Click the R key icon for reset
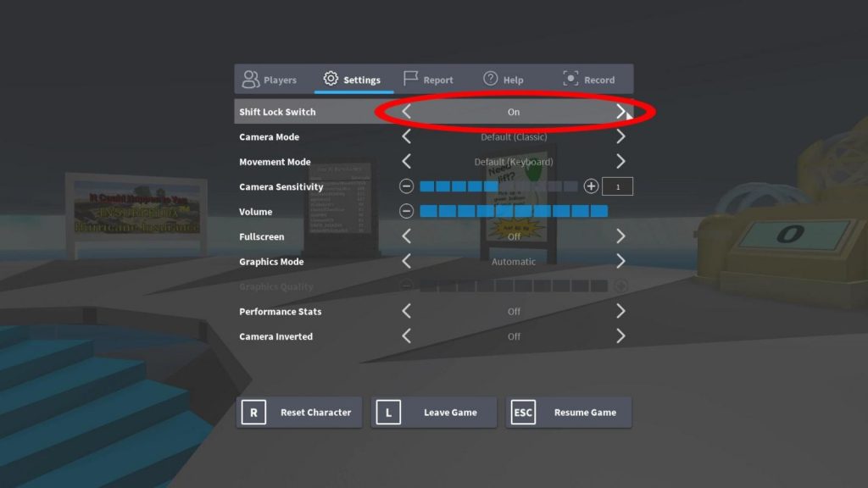Viewport: 868px width, 488px height. coord(253,413)
